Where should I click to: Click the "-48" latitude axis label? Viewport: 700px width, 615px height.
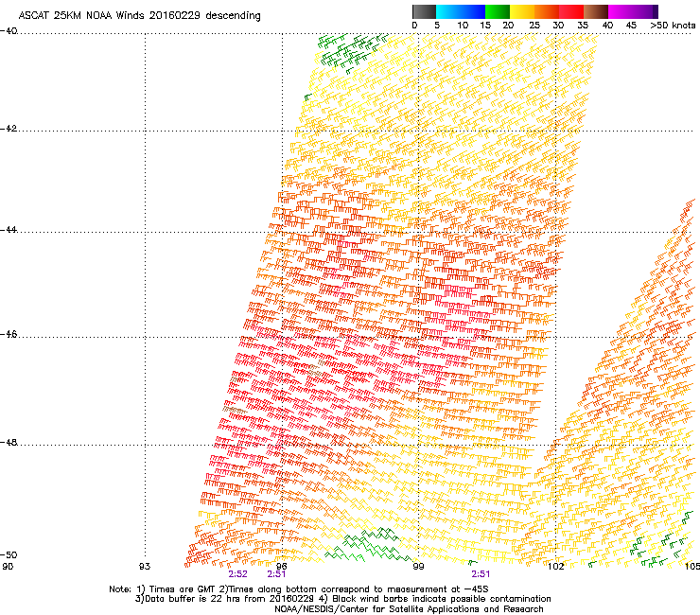[9, 443]
